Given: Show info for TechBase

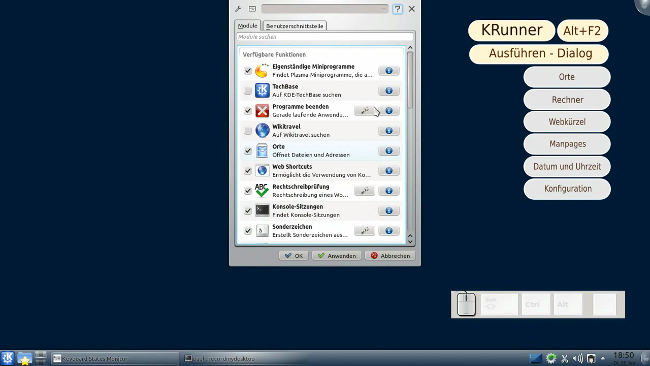Looking at the screenshot, I should coord(389,91).
